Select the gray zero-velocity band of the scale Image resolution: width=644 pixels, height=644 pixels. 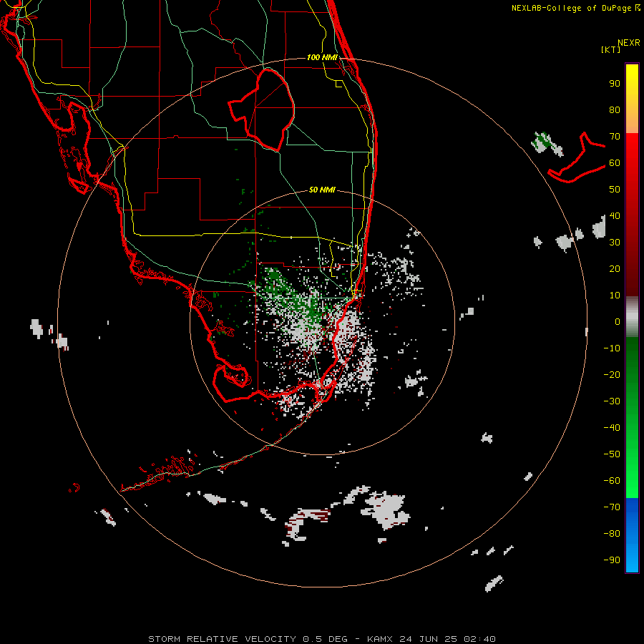(x=632, y=316)
